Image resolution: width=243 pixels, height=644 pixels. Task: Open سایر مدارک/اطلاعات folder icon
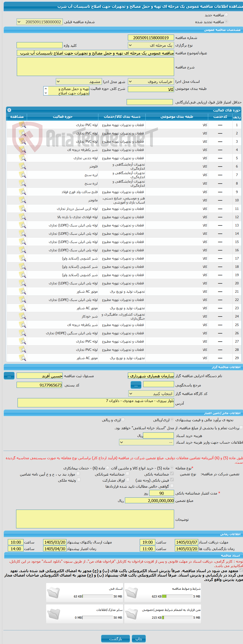pos(53,614)
